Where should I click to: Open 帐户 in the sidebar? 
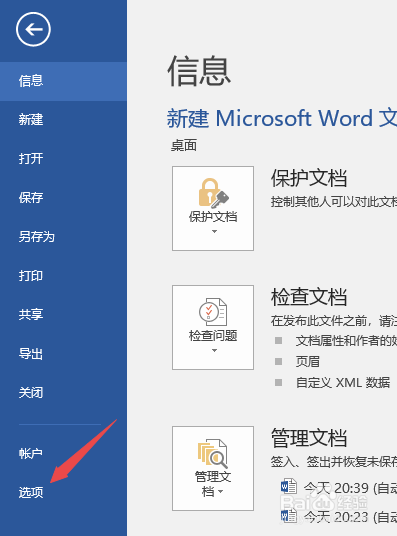click(63, 454)
